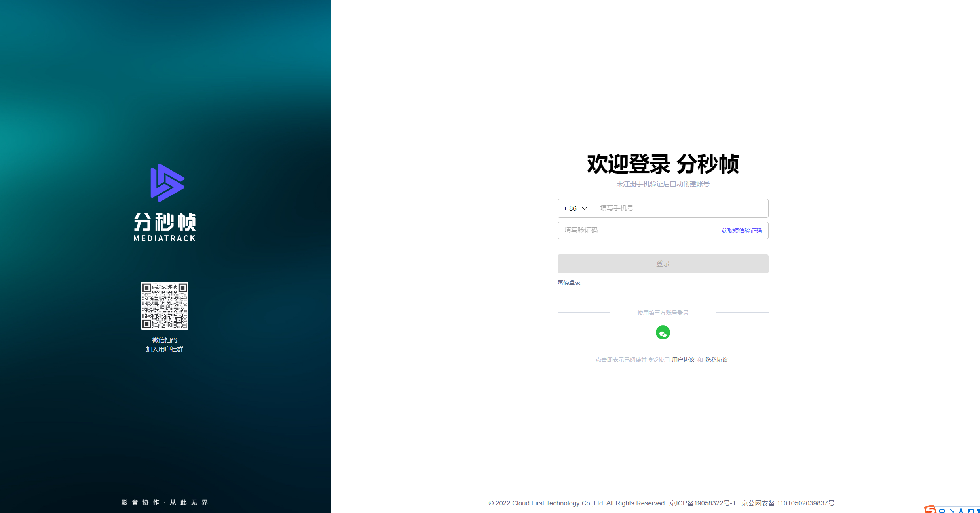Toggle the Sogou punctuation mode icon
This screenshot has width=980, height=513.
tap(952, 511)
